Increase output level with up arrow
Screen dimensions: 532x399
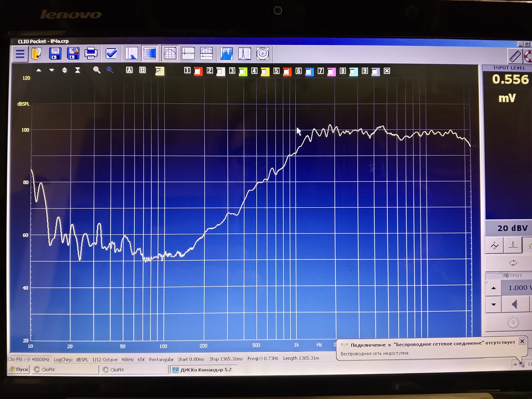pyautogui.click(x=494, y=288)
